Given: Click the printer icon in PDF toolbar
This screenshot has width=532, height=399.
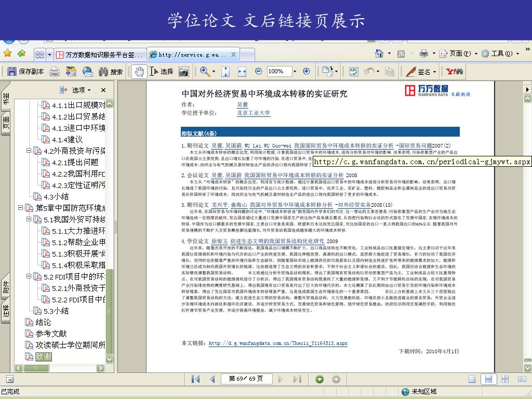Looking at the screenshot, I should [55, 72].
